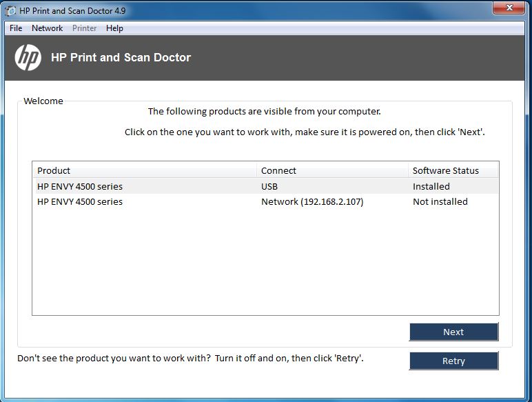Select the HP ENVY 4500 network row
532x402 pixels.
tap(266, 201)
